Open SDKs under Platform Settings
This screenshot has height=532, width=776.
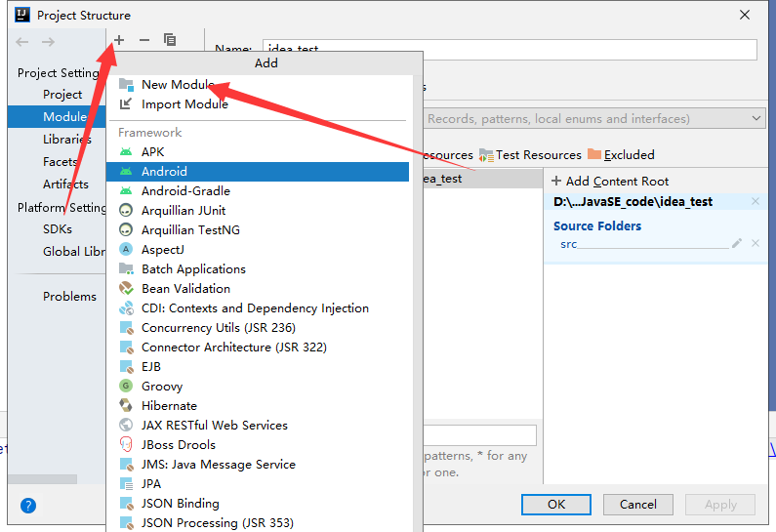click(x=58, y=229)
